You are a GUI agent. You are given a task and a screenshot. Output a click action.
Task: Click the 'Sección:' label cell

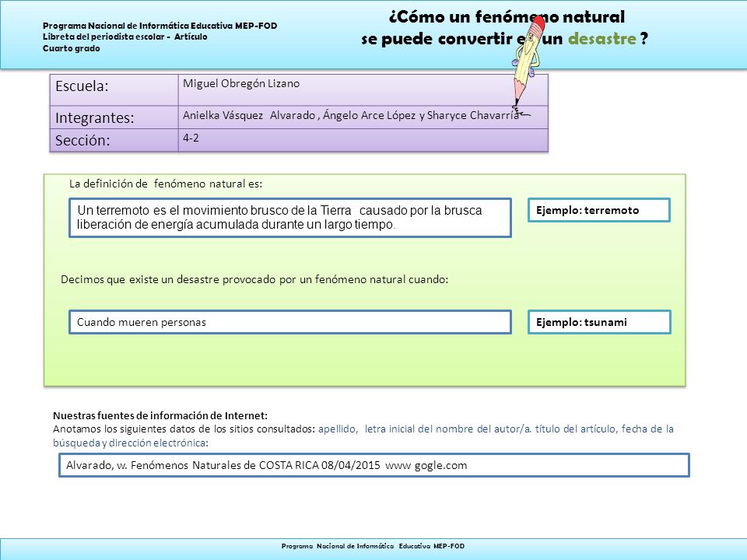(x=114, y=141)
